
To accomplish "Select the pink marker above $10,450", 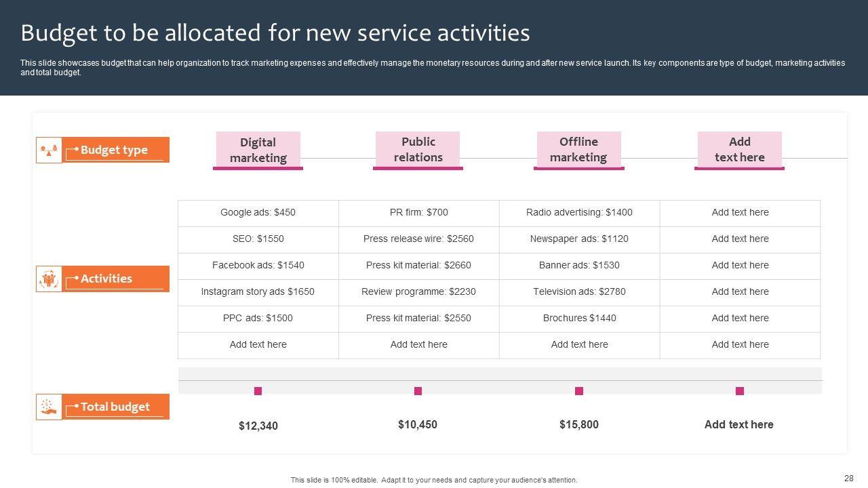I will [x=418, y=391].
